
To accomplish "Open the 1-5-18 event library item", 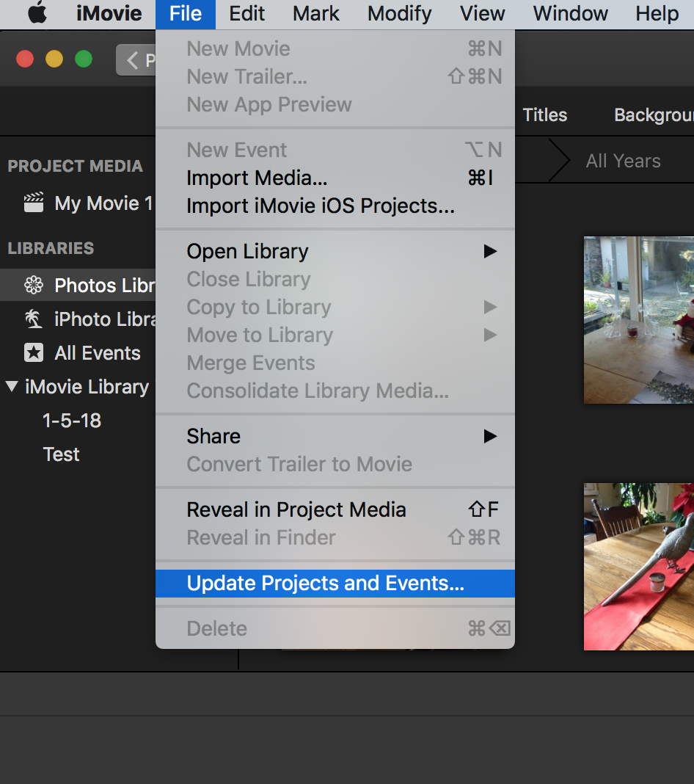I will 73,420.
